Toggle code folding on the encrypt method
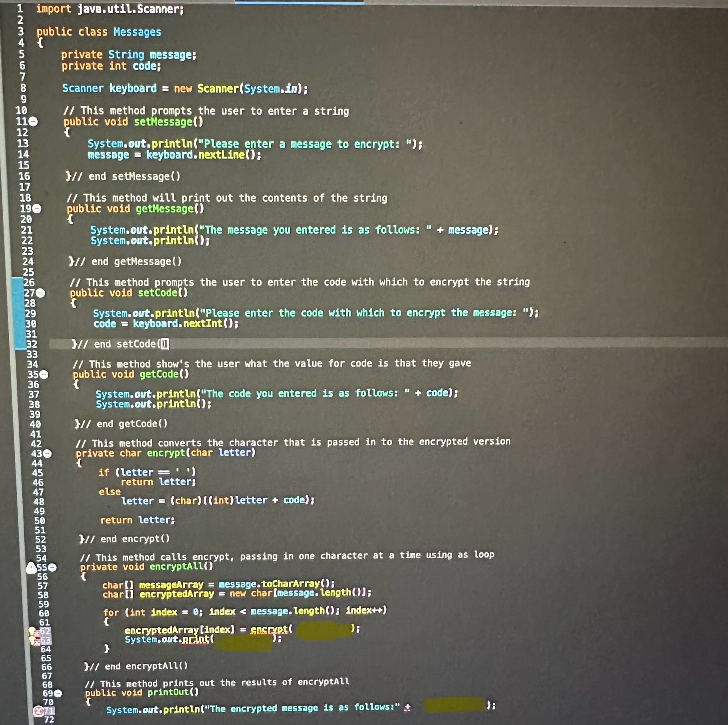728x725 pixels. pyautogui.click(x=47, y=453)
